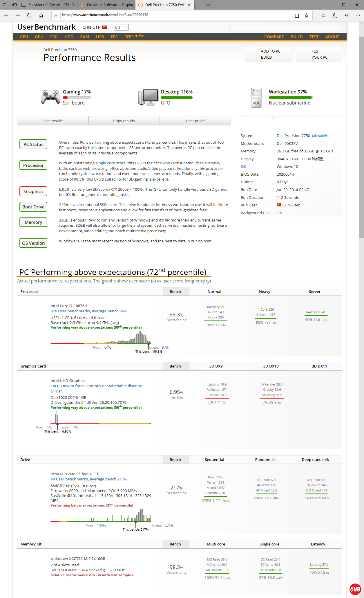This screenshot has width=364, height=598.
Task: Click the browser Forward arrow
Action: coord(18,15)
